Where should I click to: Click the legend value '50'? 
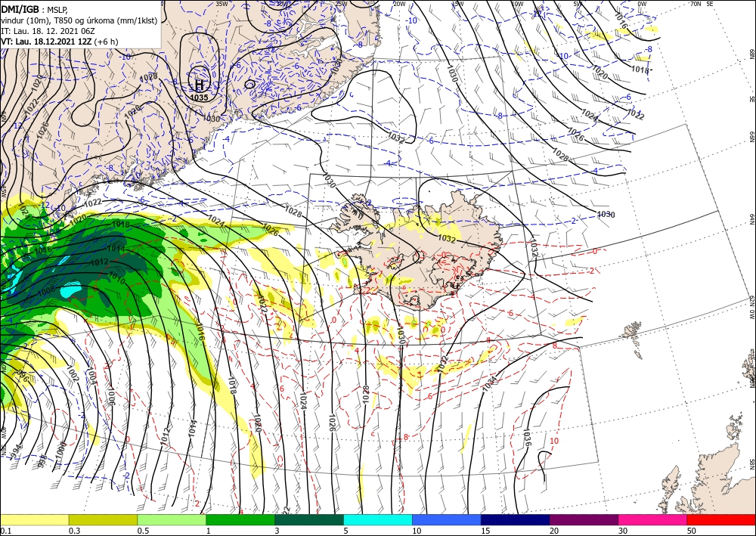(x=692, y=531)
